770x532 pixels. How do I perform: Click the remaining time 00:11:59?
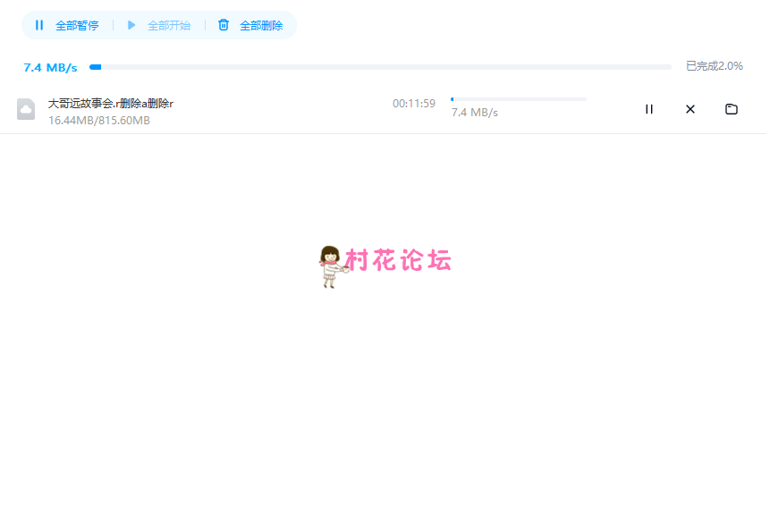(x=414, y=104)
